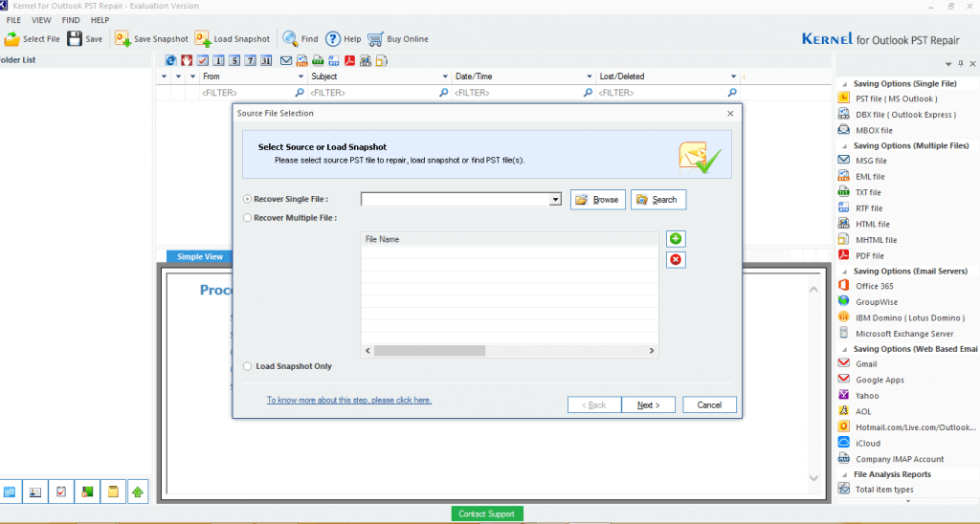
Task: Close the Source File Selection dialog
Action: pyautogui.click(x=730, y=113)
